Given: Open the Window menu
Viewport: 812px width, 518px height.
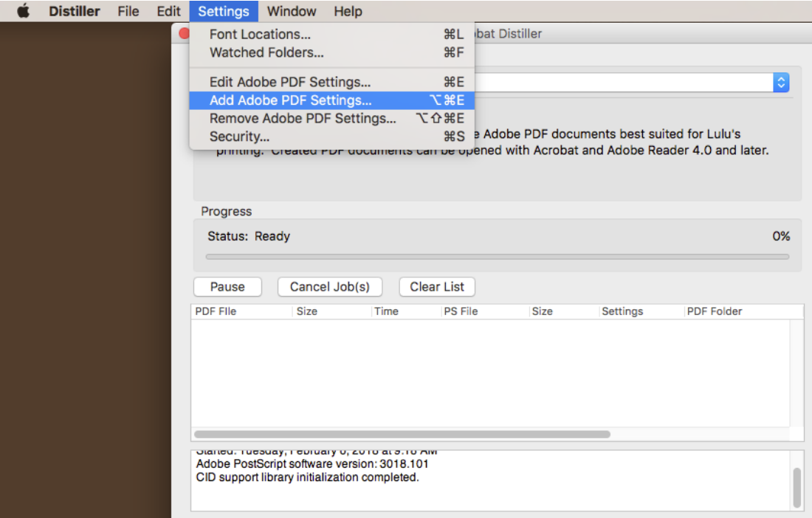Looking at the screenshot, I should click(292, 11).
